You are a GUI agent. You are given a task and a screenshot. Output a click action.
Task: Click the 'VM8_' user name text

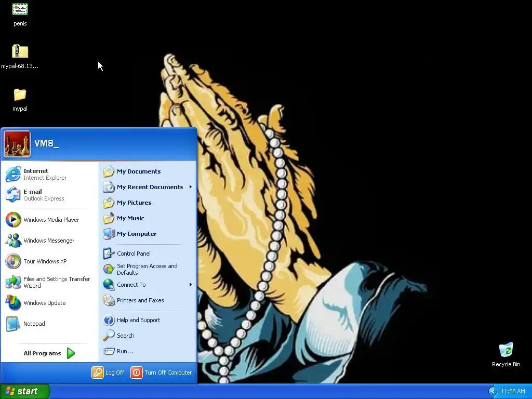coord(46,143)
